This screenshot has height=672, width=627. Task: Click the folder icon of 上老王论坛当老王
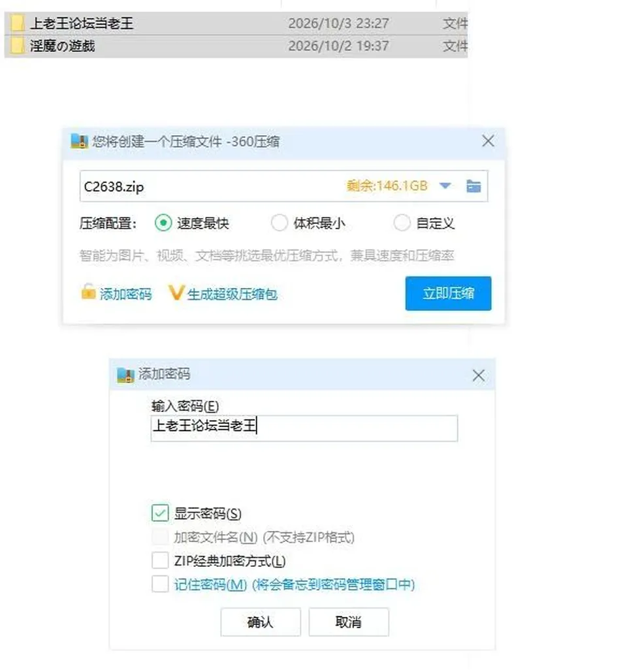click(x=17, y=23)
